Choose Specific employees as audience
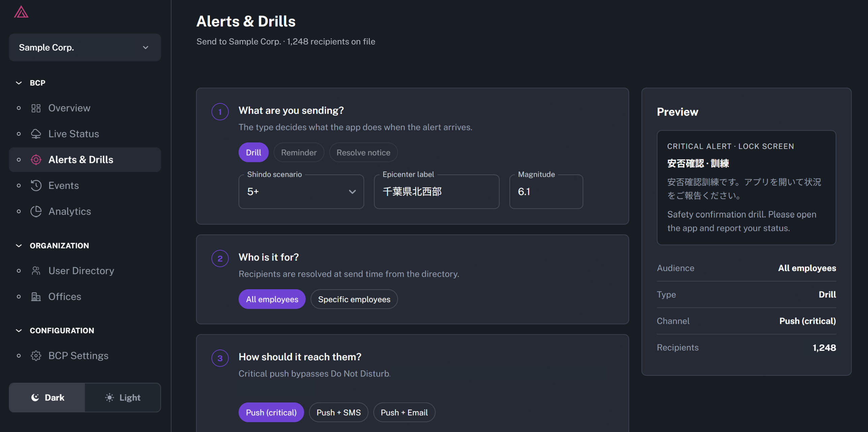The height and width of the screenshot is (432, 868). (x=354, y=299)
